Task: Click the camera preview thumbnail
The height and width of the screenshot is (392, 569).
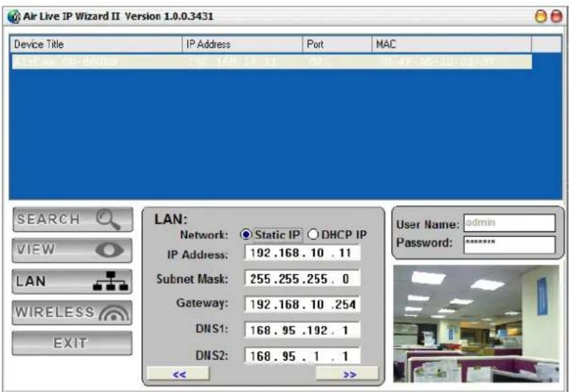Action: 476,324
